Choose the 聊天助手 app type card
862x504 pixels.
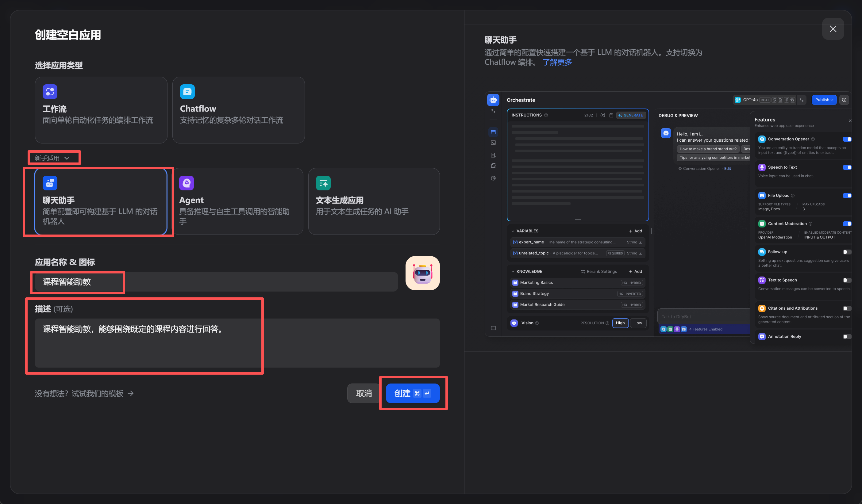click(x=101, y=201)
